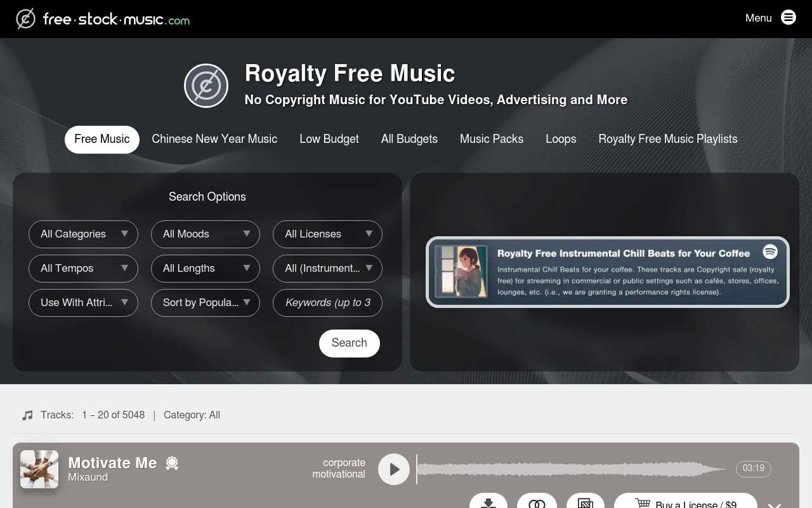This screenshot has width=812, height=508.
Task: Click the striped square icon next to Buy a License
Action: click(x=586, y=504)
